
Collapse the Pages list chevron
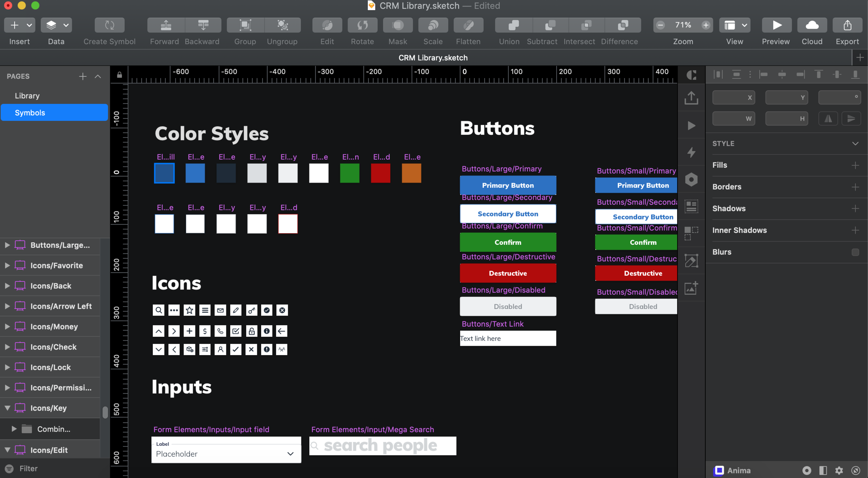click(x=98, y=76)
